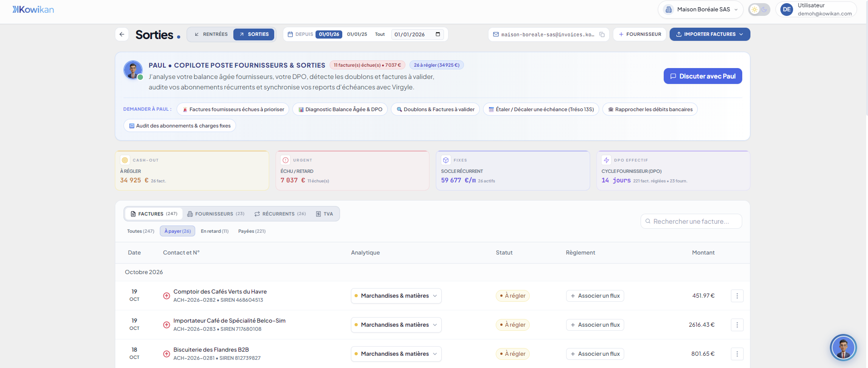Screen dimensions: 868x368
Task: Open the Fournisseurs (23) tab
Action: pos(216,214)
